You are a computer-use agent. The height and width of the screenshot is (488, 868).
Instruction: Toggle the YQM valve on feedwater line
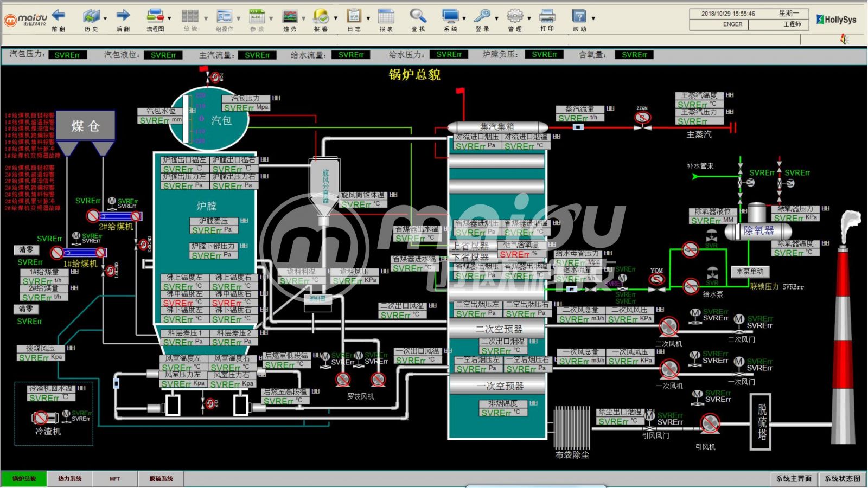pyautogui.click(x=657, y=280)
